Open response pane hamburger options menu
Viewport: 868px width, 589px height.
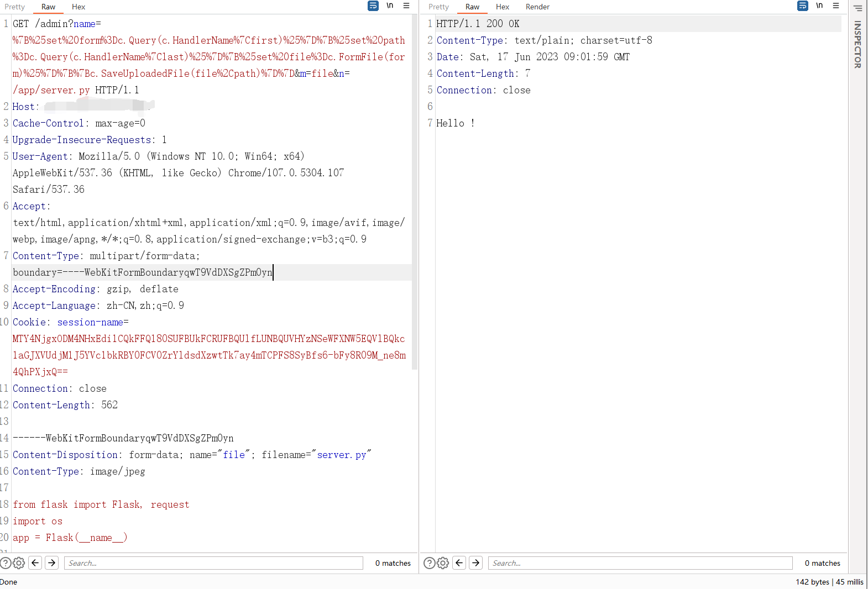[x=836, y=6]
